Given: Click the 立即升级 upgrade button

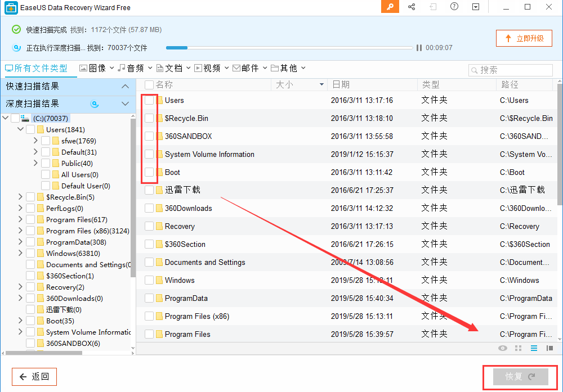Looking at the screenshot, I should click(524, 38).
